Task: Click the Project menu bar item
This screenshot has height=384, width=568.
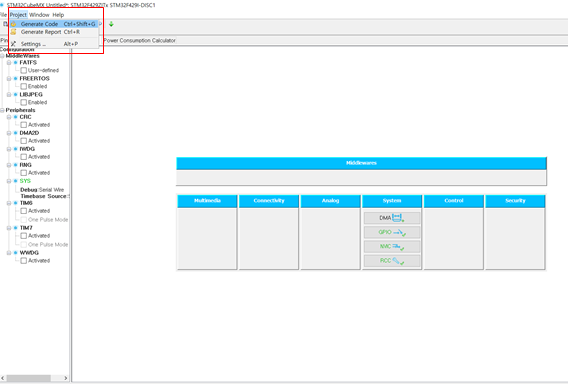Action: [x=18, y=15]
